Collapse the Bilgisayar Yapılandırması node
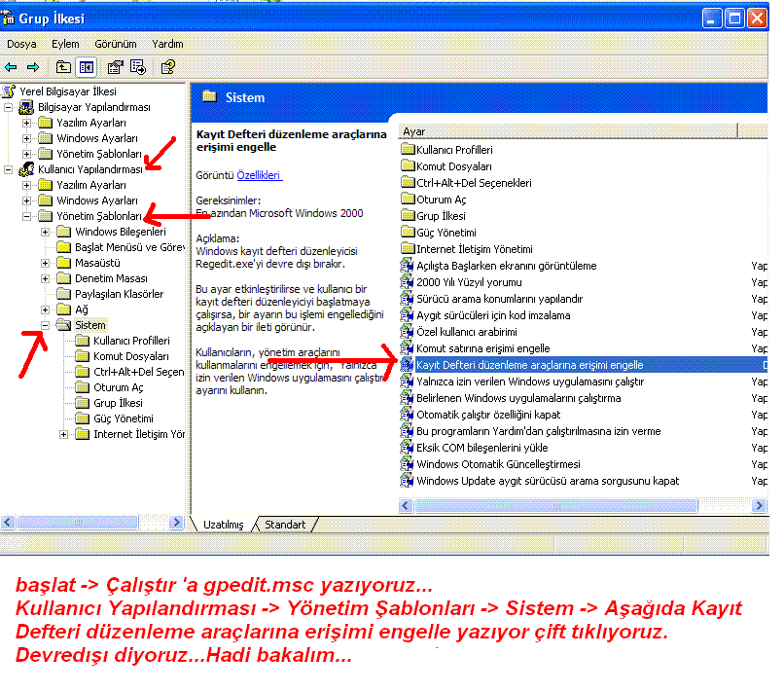Viewport: 784px width, 691px height. 8,107
